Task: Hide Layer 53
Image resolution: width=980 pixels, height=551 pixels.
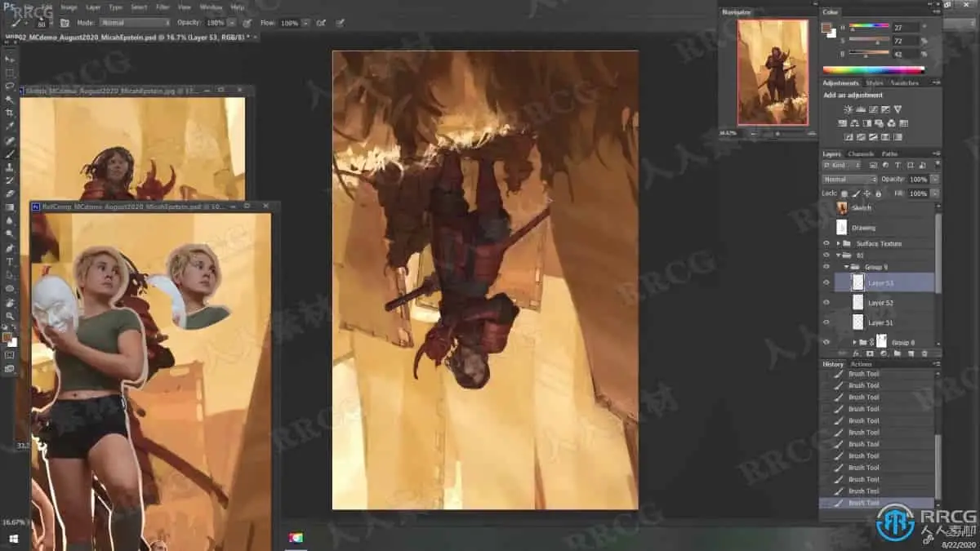Action: point(826,282)
